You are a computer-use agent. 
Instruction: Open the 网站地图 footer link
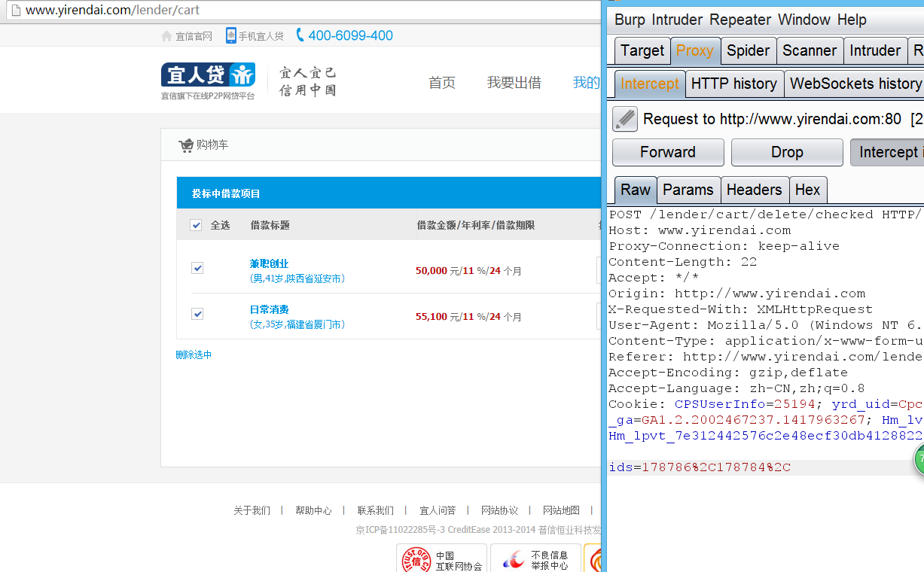point(561,510)
